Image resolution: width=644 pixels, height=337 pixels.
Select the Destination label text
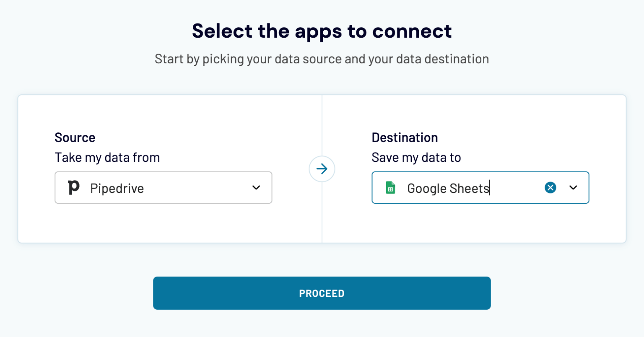pos(405,137)
